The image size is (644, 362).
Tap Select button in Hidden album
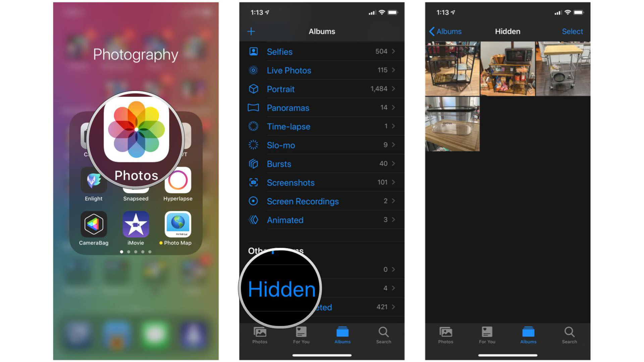pos(573,31)
